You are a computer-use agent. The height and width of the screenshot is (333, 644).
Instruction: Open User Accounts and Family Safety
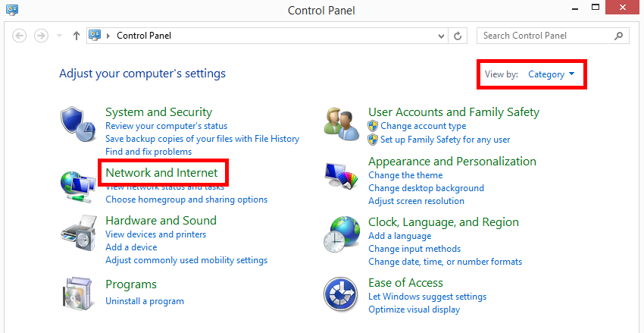pyautogui.click(x=454, y=112)
